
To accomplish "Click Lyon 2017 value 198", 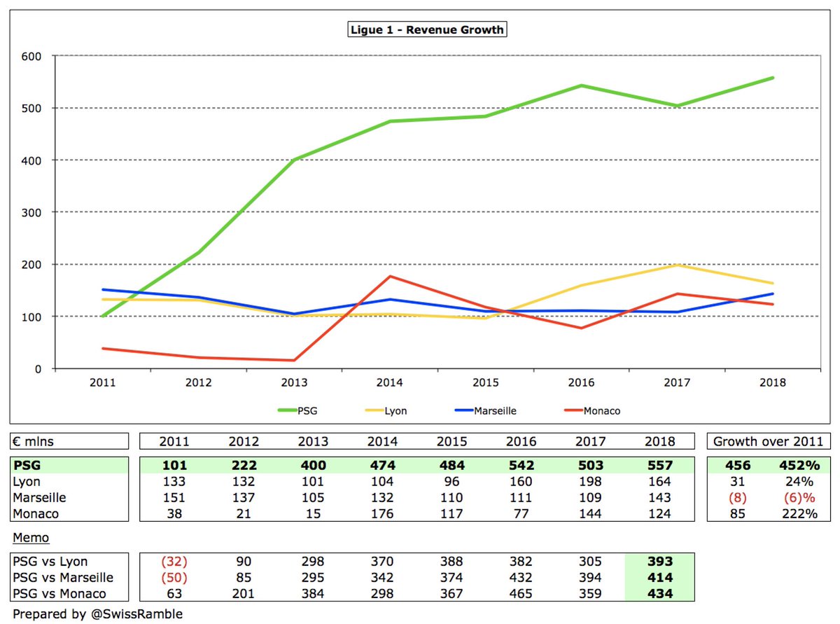I will coord(589,481).
